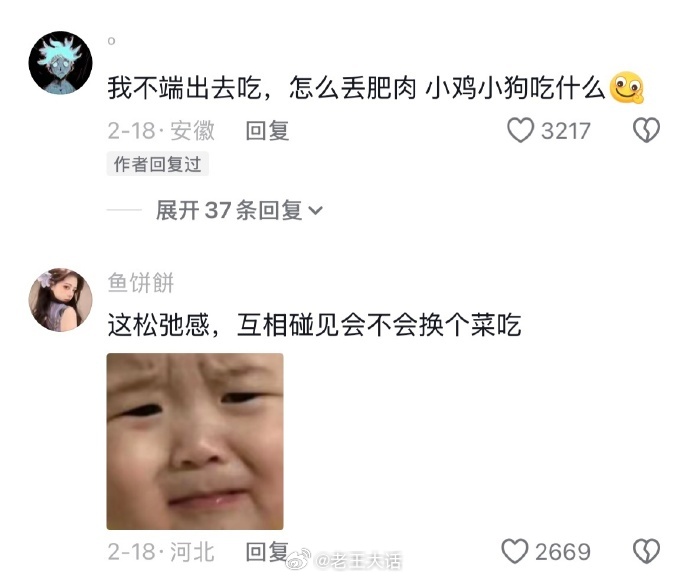Like the 鱼饼饼 comment heart icon

coord(515,551)
